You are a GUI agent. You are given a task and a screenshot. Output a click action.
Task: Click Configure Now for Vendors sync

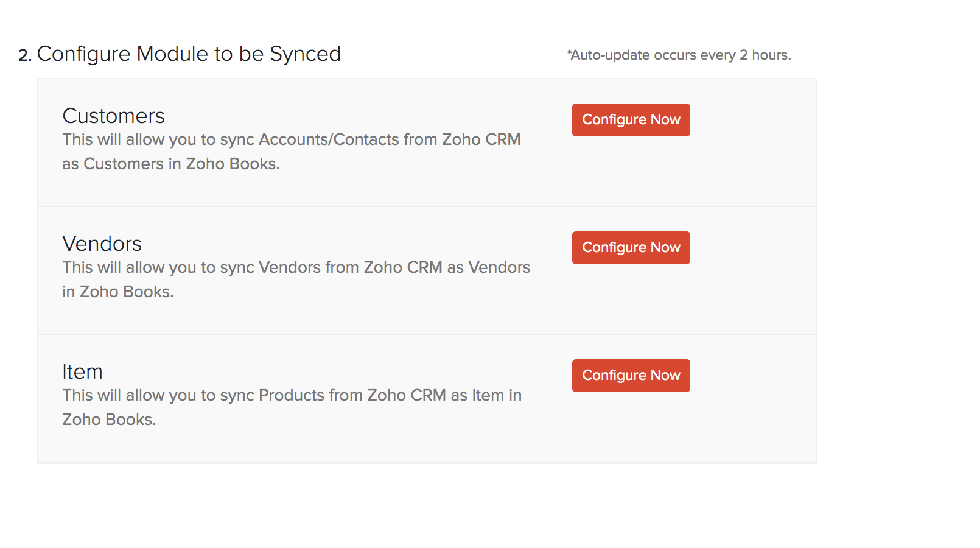point(630,247)
